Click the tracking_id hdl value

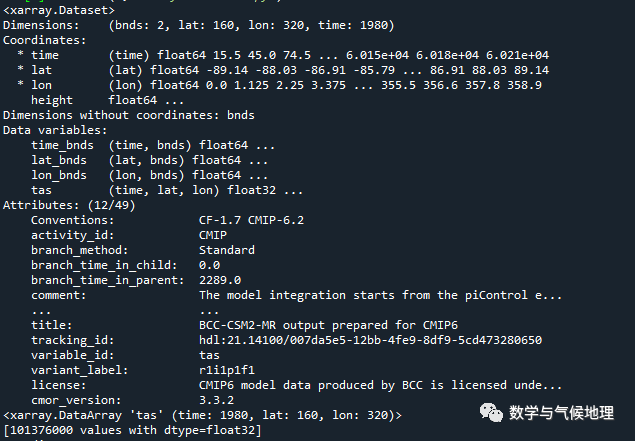point(370,340)
